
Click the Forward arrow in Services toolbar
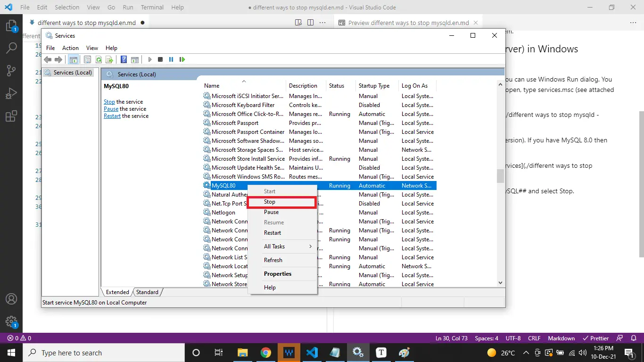click(58, 59)
